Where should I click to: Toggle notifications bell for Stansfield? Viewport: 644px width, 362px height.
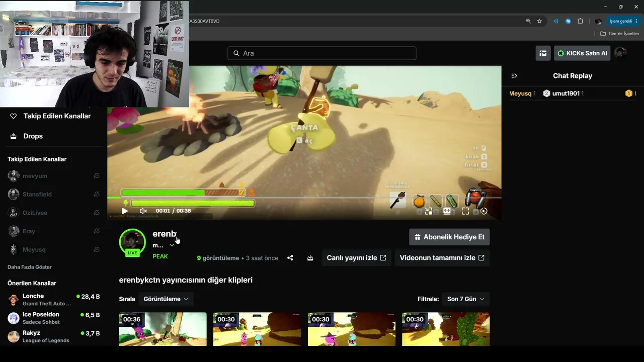[x=97, y=195]
